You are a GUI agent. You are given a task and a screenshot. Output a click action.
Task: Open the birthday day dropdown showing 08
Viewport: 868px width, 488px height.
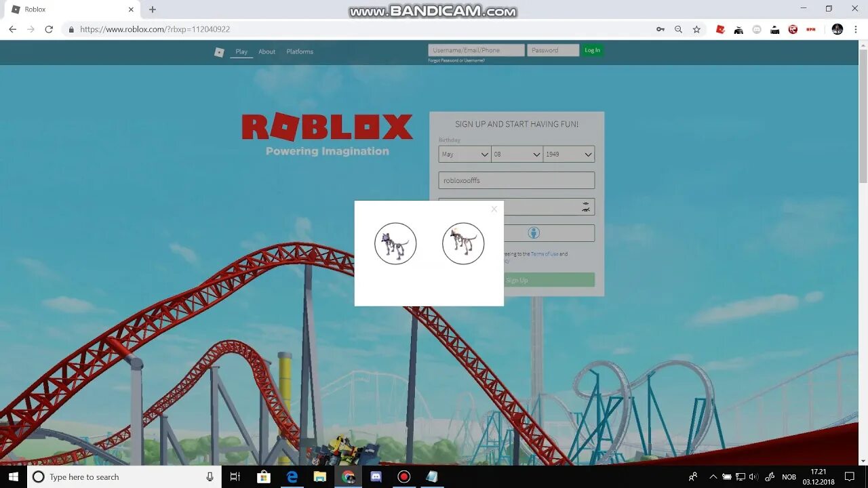click(x=517, y=155)
